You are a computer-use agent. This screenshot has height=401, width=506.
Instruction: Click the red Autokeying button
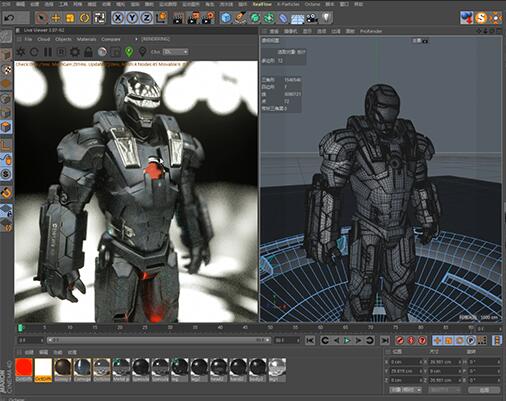point(411,340)
